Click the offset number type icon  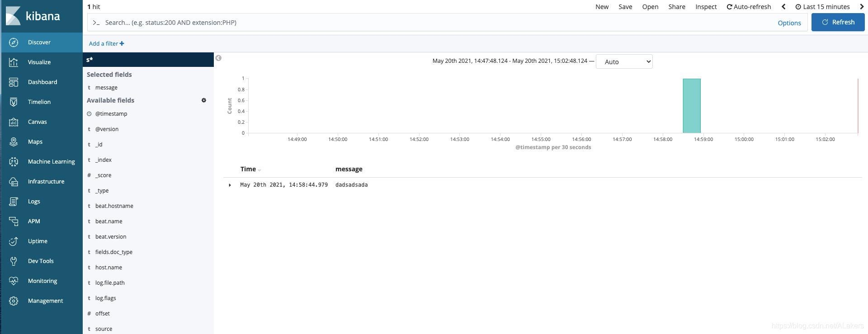(89, 314)
